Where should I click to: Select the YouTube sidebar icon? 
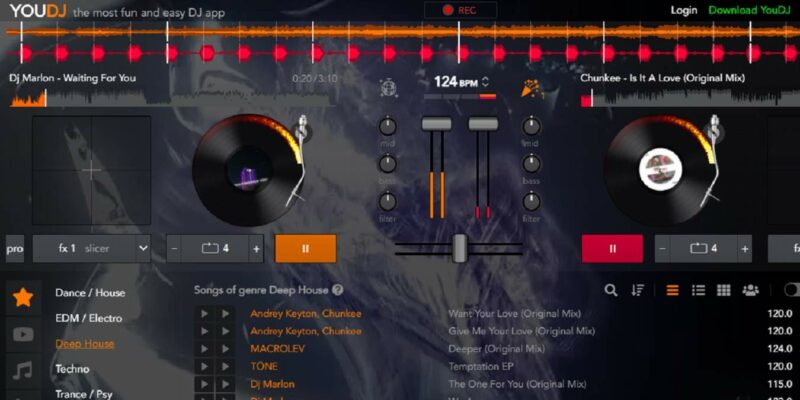tap(23, 334)
